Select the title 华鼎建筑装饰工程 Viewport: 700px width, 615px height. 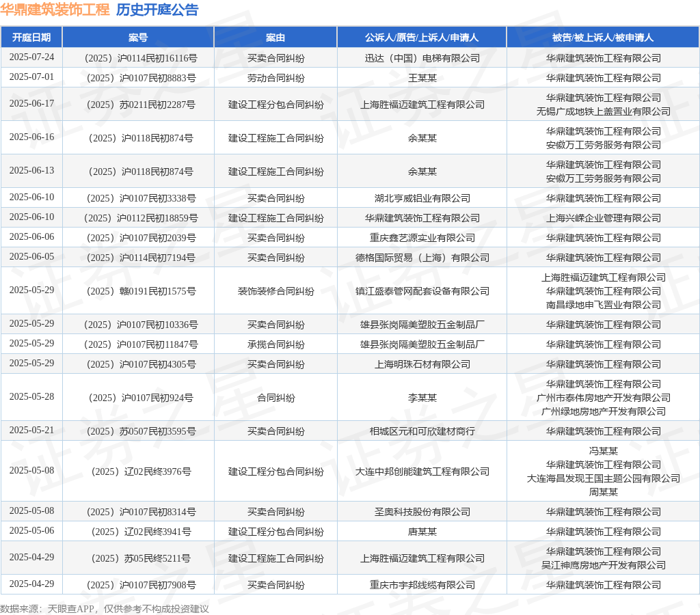point(55,10)
